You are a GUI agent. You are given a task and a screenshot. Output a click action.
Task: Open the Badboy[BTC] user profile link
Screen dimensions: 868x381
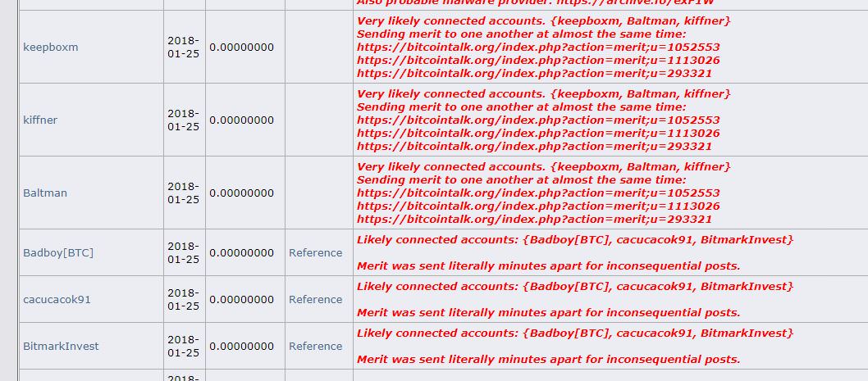[x=58, y=252]
